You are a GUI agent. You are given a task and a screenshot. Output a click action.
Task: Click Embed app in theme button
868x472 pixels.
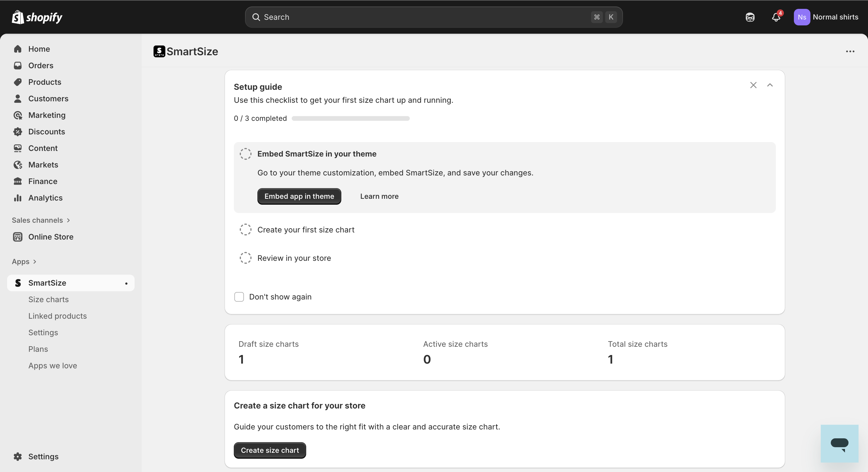[299, 196]
